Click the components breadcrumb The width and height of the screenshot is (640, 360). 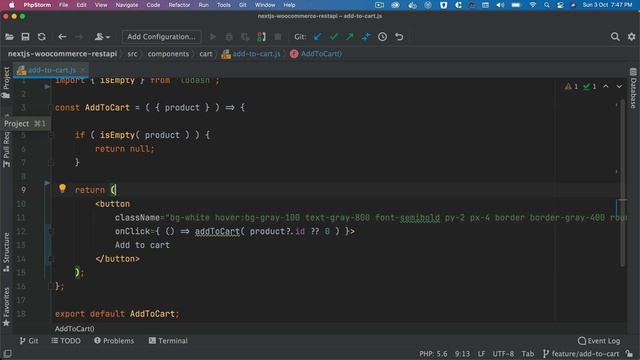[x=168, y=54]
